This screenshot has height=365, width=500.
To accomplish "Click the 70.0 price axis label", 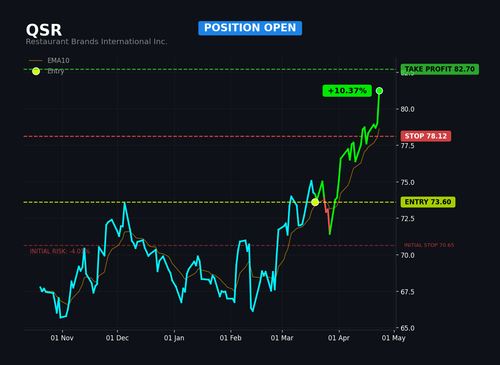I will tap(407, 255).
